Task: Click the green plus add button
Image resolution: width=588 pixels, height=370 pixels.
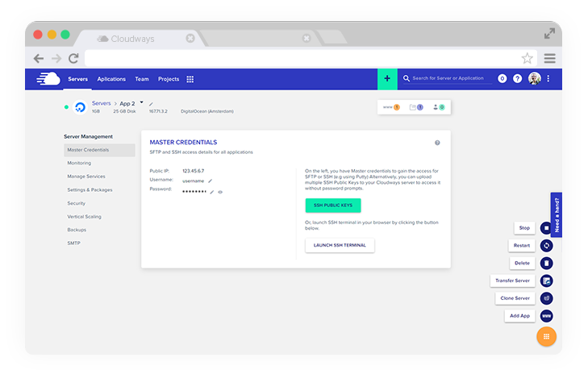Action: [387, 79]
